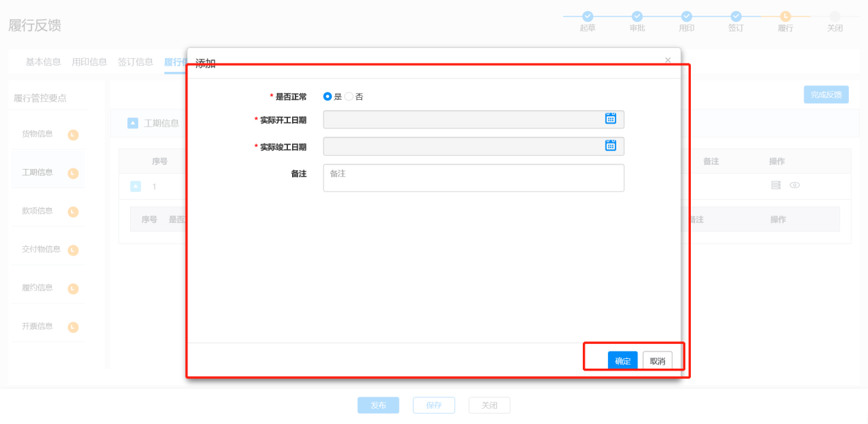Click into the 备注 text area
868x424 pixels.
(x=473, y=178)
